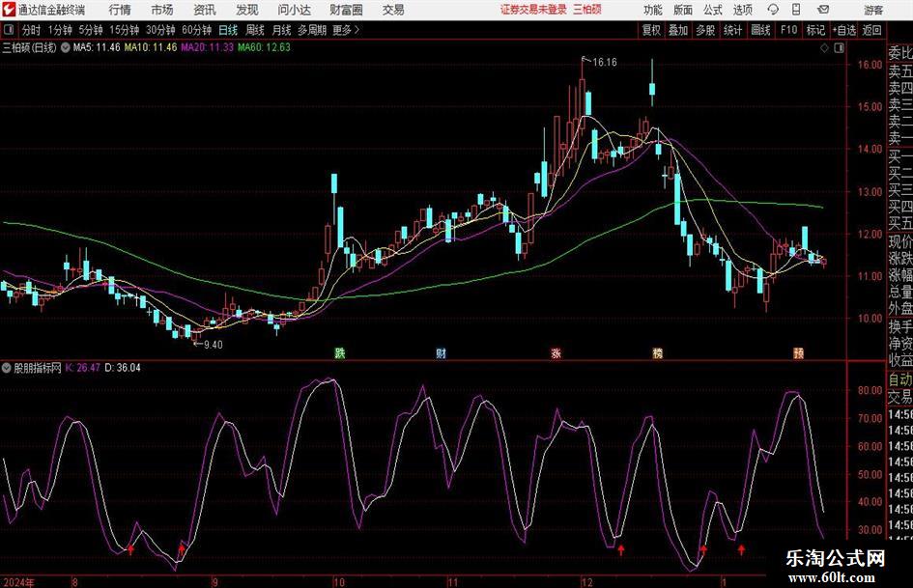Viewport: 913px width, 588px height.
Task: Switch to 月线 monthly period
Action: tap(281, 30)
